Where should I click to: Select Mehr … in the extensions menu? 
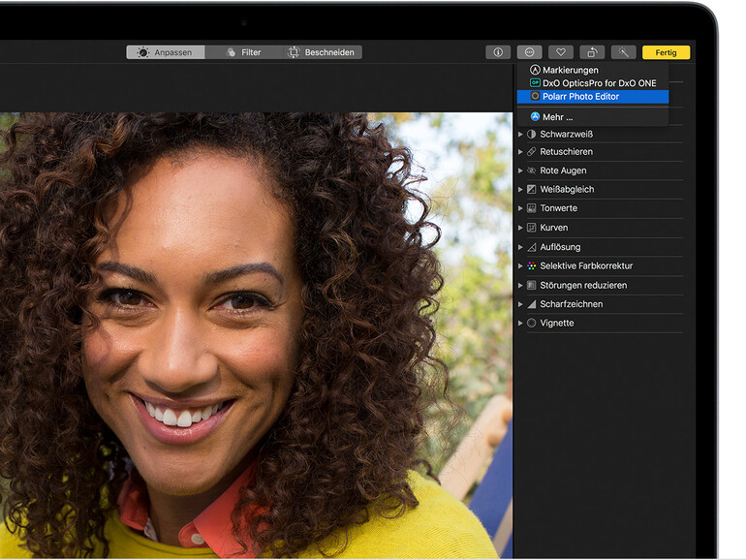tap(557, 117)
